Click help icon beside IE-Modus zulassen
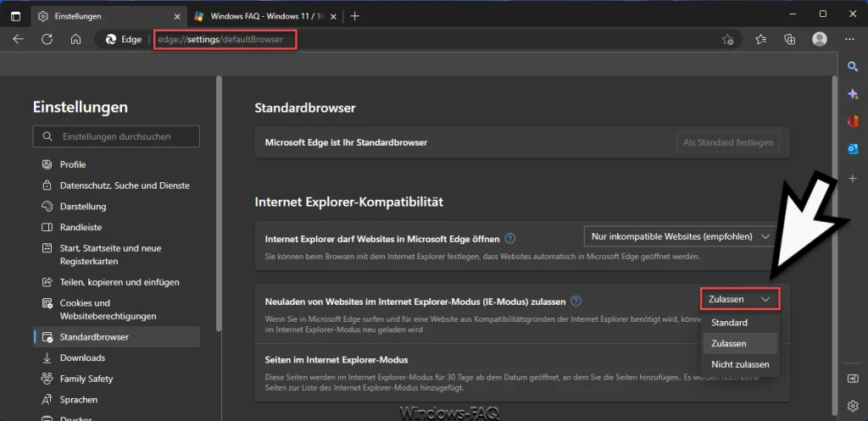Viewport: 868px width, 421px height. (576, 302)
